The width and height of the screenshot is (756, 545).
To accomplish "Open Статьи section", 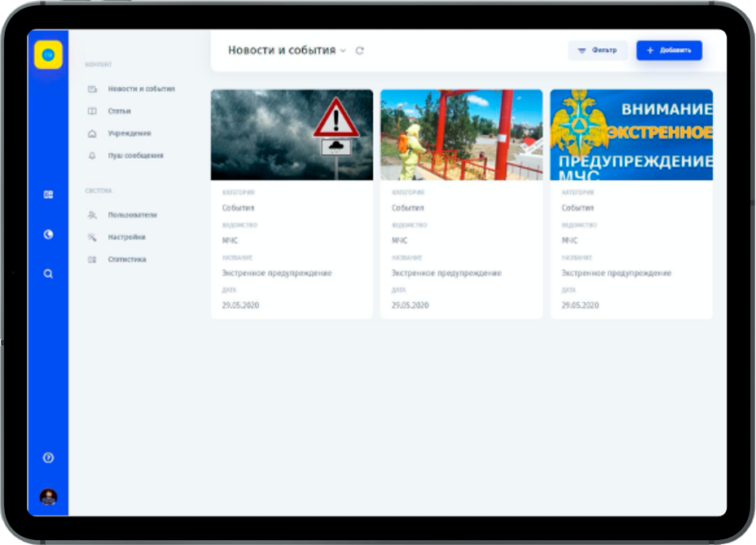I will (119, 111).
